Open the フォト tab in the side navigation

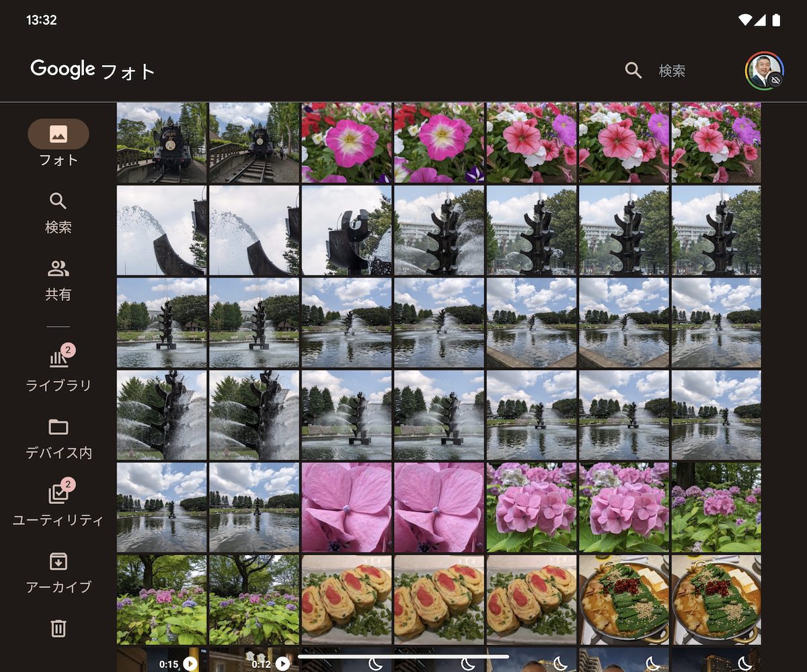pos(59,143)
